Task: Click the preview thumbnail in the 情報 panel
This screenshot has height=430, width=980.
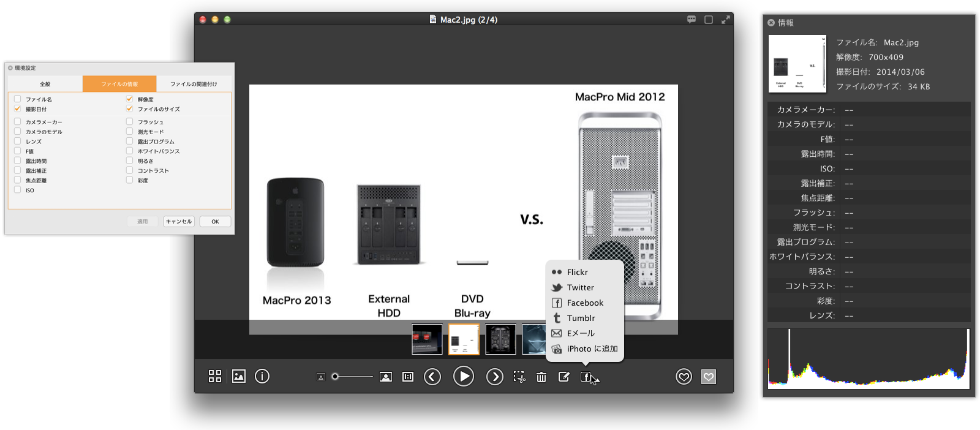Action: (x=797, y=64)
